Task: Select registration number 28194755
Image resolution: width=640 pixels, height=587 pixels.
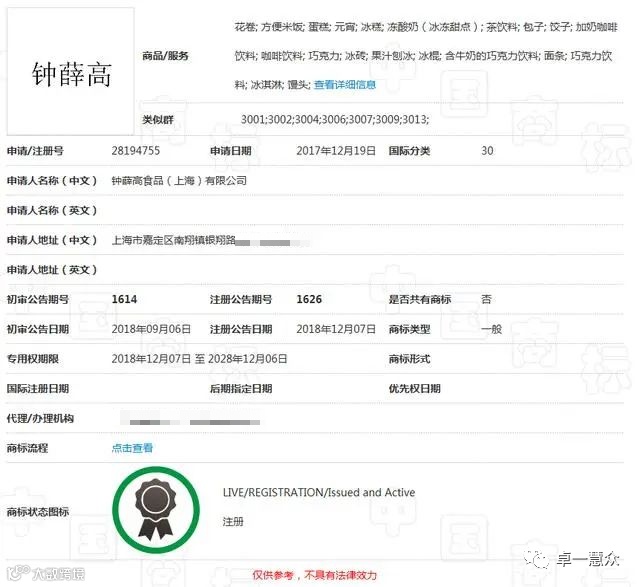Action: coord(136,151)
